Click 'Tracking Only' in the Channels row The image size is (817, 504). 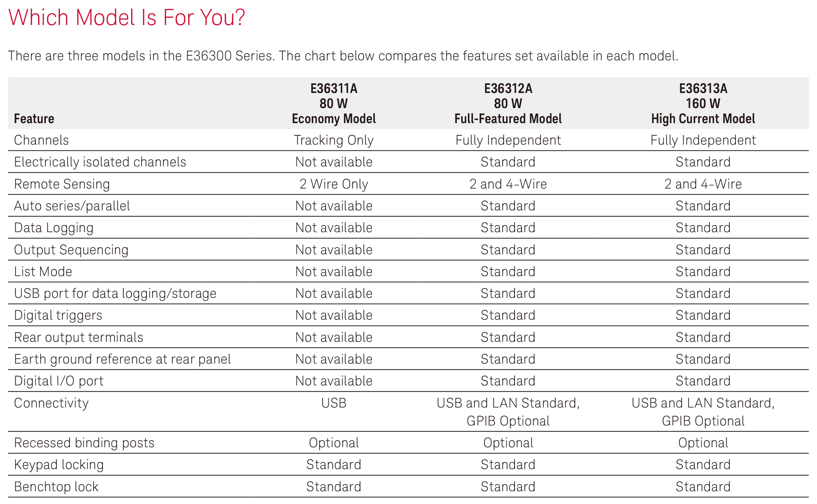point(334,140)
